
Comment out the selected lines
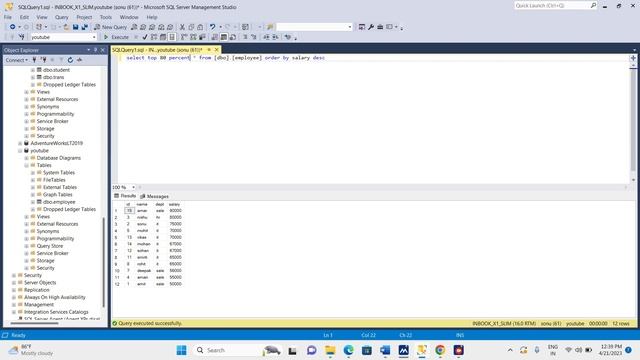tap(245, 37)
